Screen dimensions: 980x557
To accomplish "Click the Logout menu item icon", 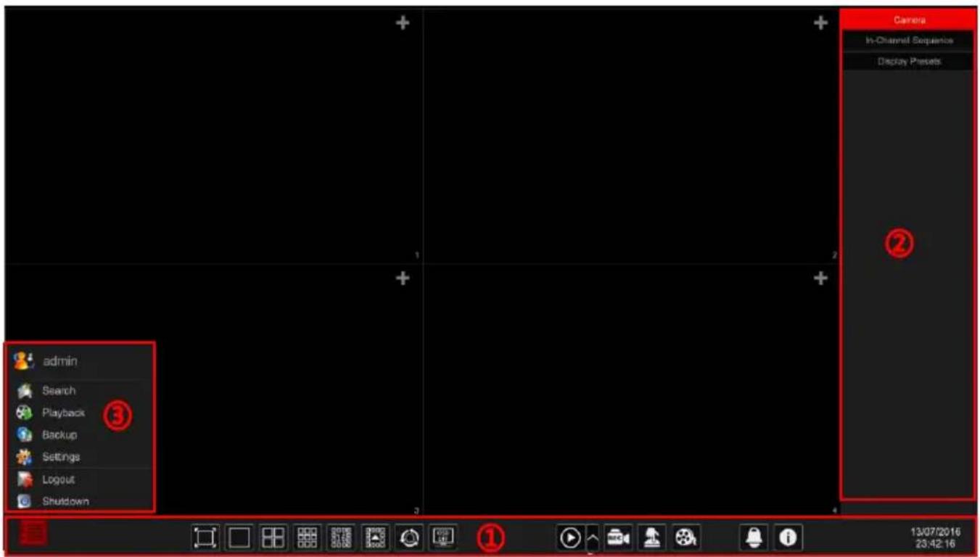I will coord(25,479).
